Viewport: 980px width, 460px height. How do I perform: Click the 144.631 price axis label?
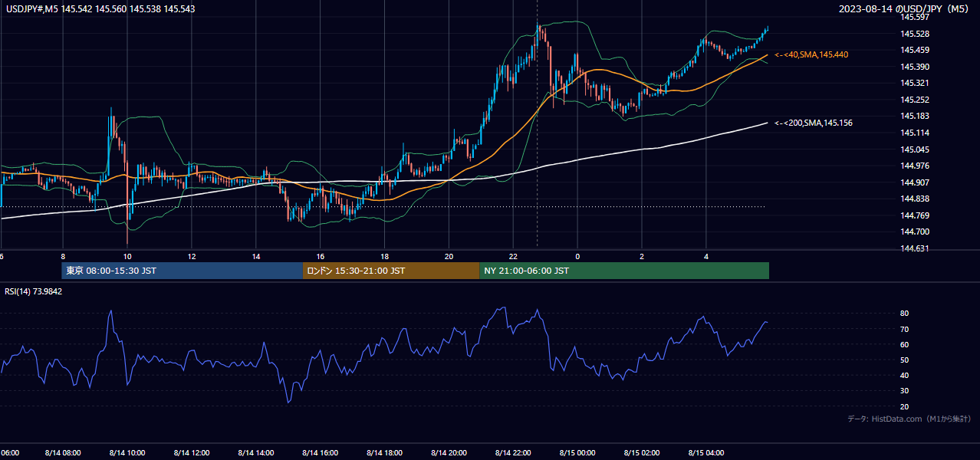pos(915,248)
